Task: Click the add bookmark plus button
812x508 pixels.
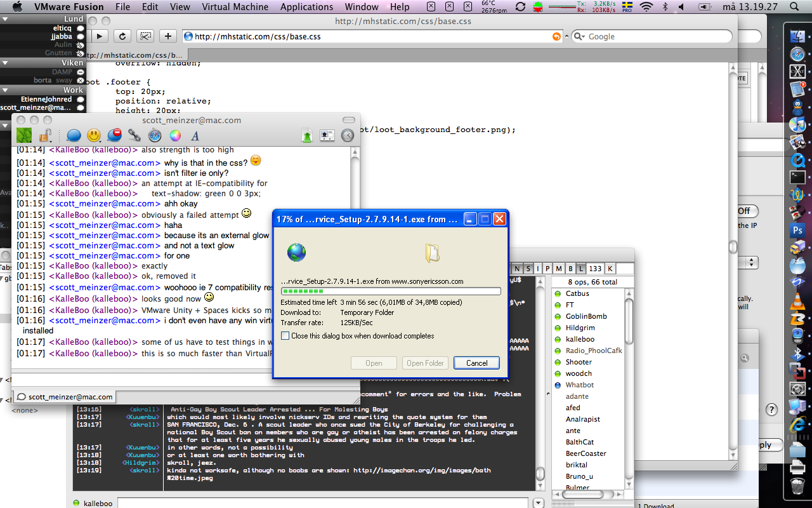Action: coord(168,36)
